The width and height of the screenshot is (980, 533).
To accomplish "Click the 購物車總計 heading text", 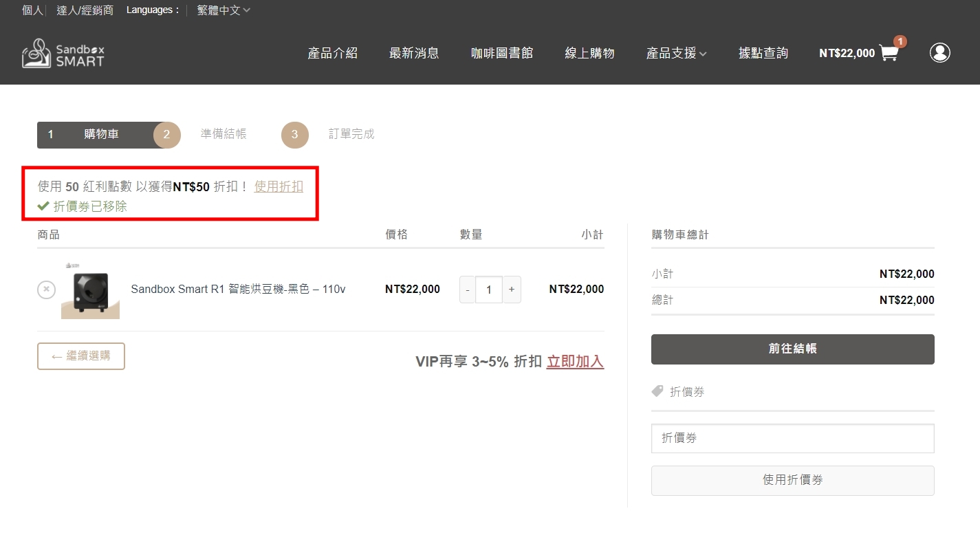I will pyautogui.click(x=680, y=235).
